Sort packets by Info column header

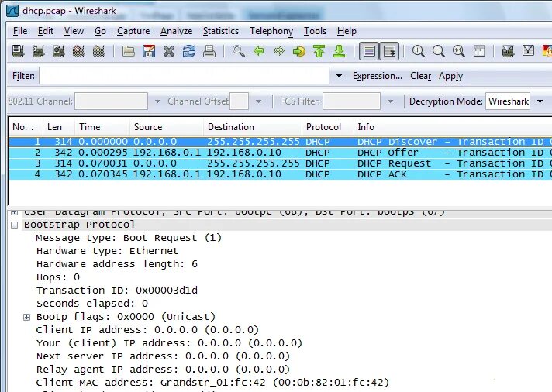click(453, 127)
